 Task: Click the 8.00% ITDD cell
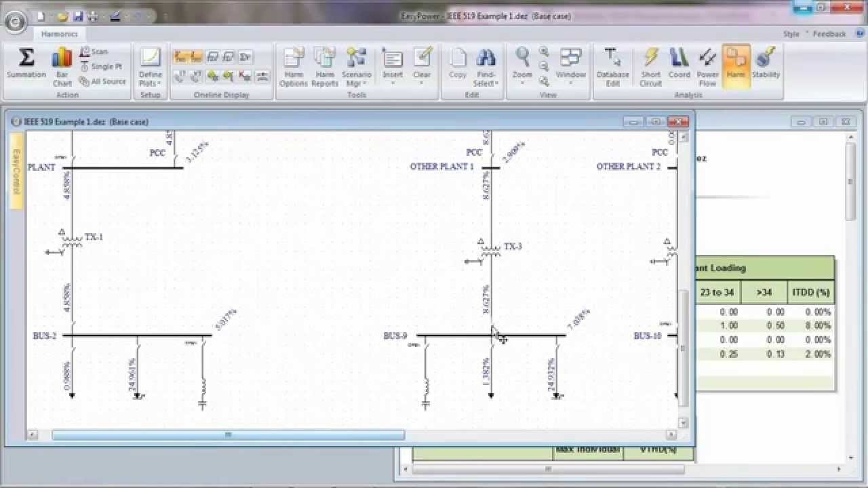[x=817, y=325]
